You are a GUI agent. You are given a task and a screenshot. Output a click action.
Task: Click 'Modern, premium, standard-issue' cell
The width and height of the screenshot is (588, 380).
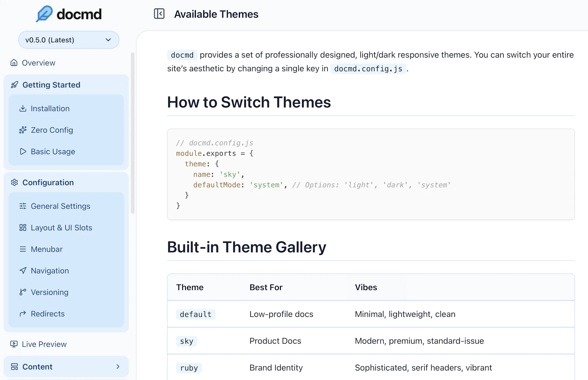tap(419, 341)
